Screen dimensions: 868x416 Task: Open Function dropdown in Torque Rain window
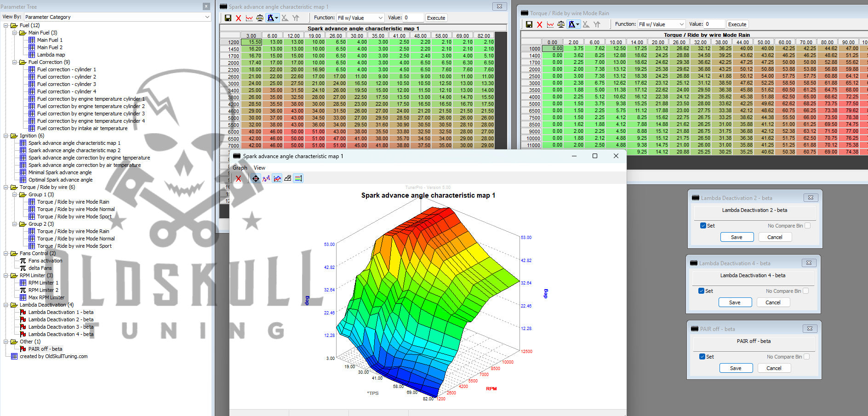pos(662,24)
